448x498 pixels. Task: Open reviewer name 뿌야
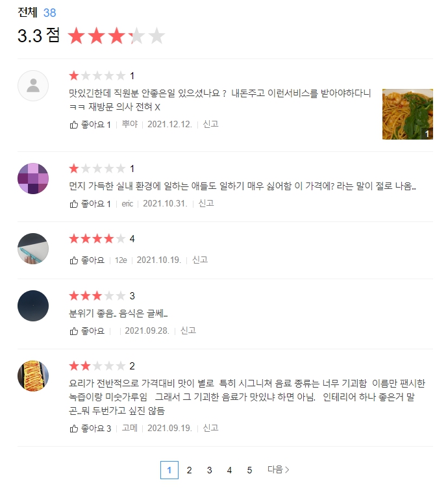[130, 124]
